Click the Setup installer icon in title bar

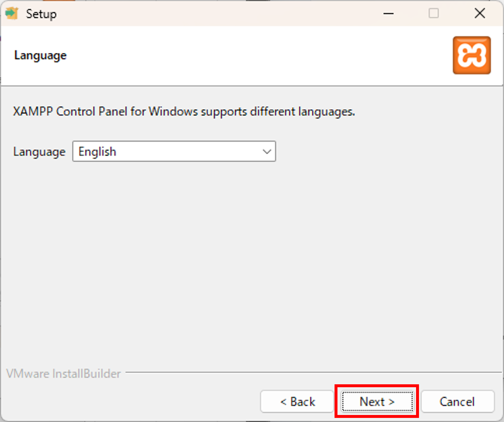click(x=12, y=14)
